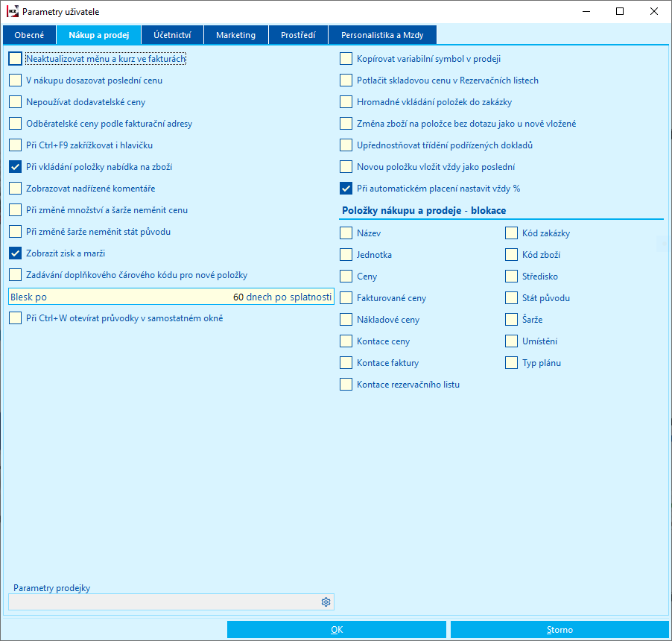Toggle Nákladové ceny checkbox

(x=346, y=320)
